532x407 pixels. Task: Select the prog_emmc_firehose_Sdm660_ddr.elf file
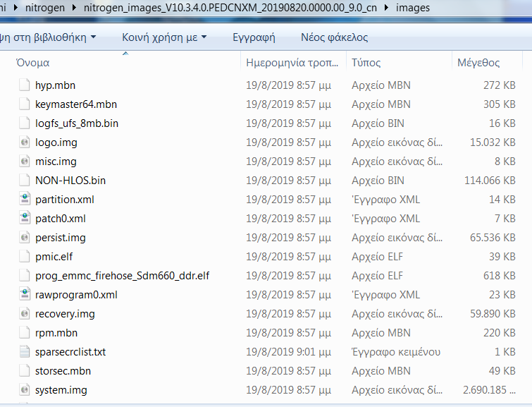122,276
